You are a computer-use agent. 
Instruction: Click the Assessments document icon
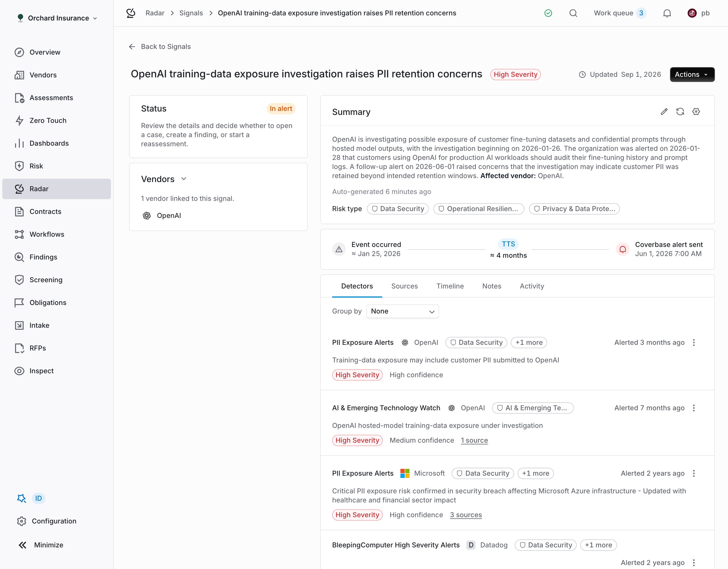(19, 98)
